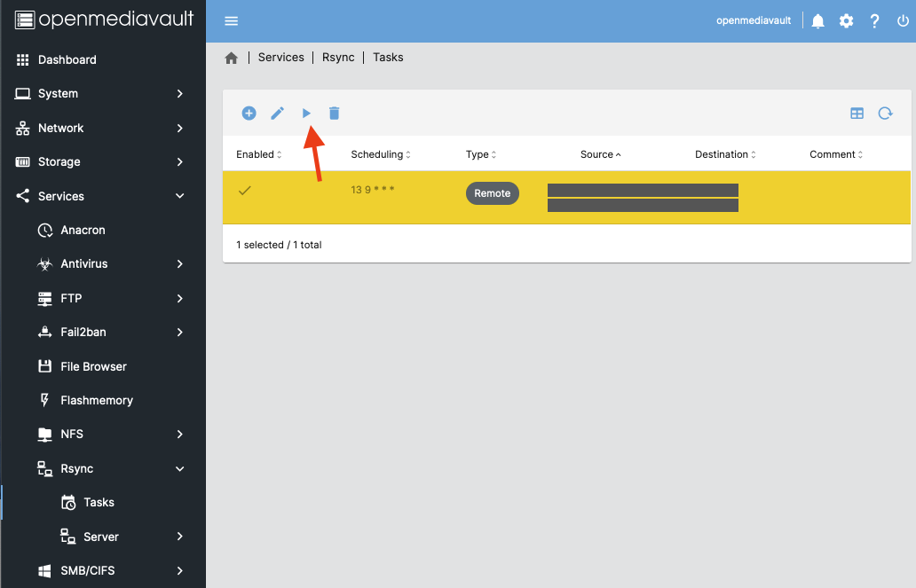Open the settings gear in header

[x=847, y=20]
